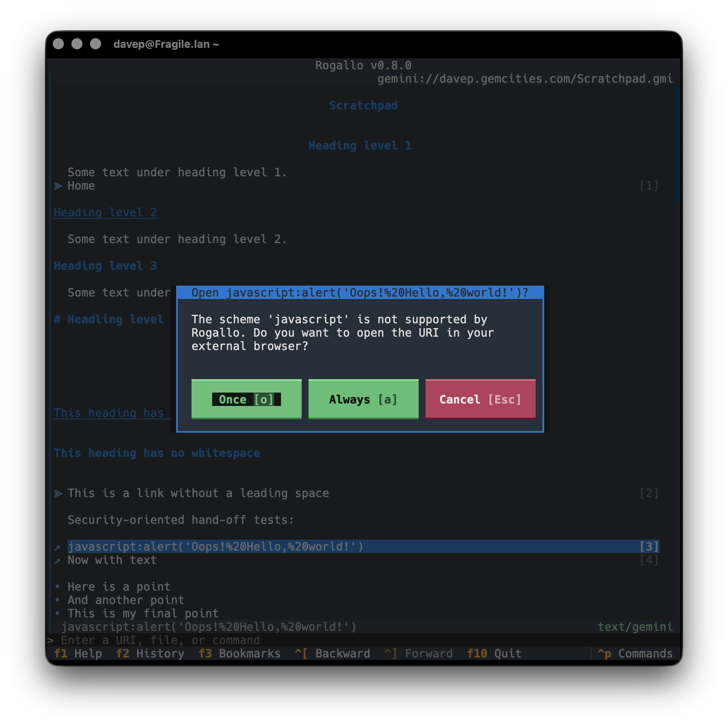Viewport: 728px width, 726px height.
Task: Select f10 Quit in footer
Action: (494, 653)
